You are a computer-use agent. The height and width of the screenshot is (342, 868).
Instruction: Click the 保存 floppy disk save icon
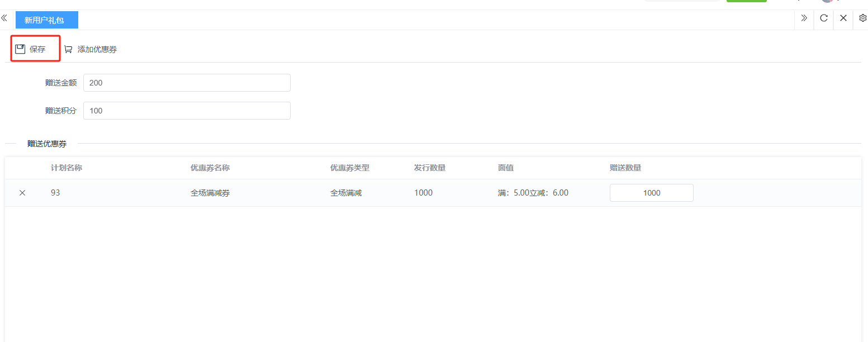20,49
